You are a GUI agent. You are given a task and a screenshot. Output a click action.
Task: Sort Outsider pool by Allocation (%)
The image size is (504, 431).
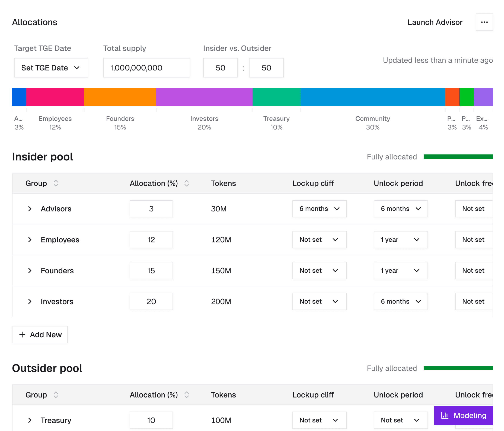tap(186, 395)
